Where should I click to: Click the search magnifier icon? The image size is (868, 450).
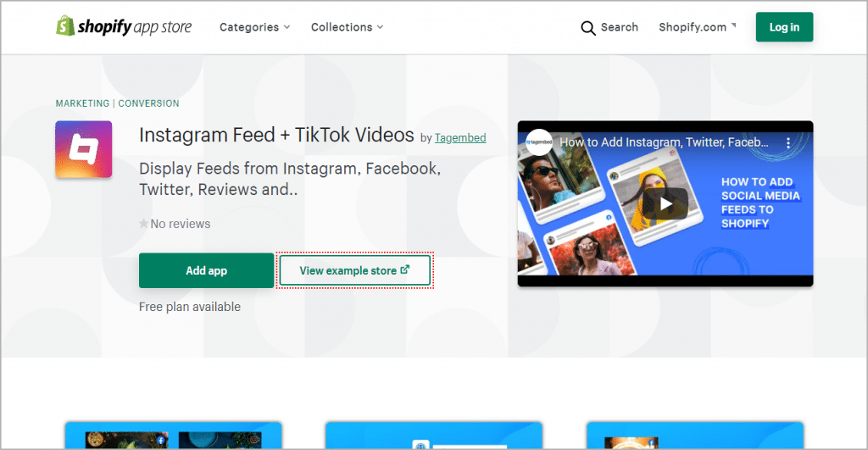point(588,28)
